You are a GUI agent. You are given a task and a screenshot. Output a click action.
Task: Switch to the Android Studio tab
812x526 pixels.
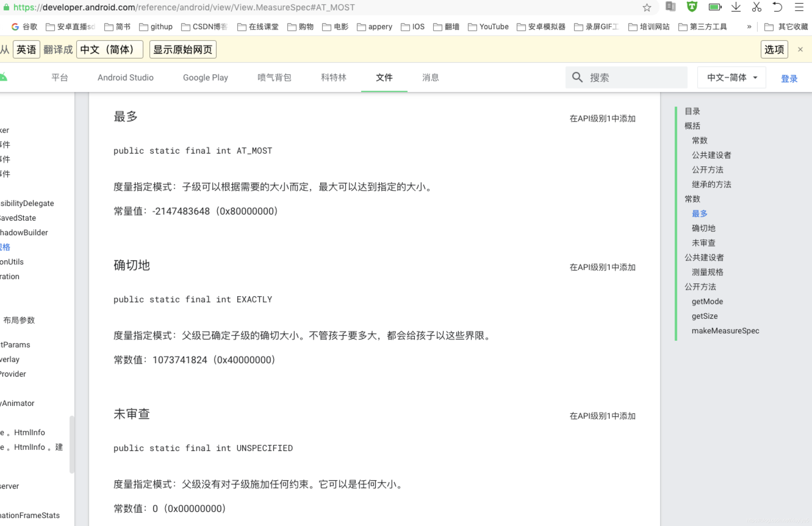click(x=125, y=78)
